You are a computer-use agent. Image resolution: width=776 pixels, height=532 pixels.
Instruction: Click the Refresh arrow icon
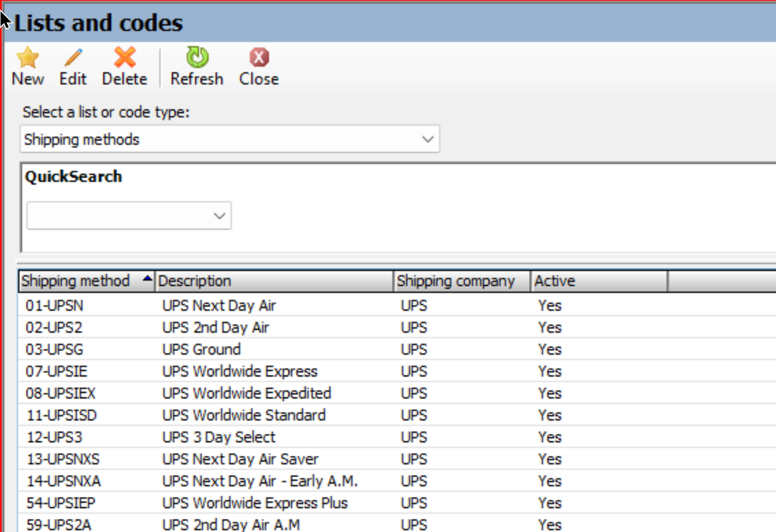point(197,57)
